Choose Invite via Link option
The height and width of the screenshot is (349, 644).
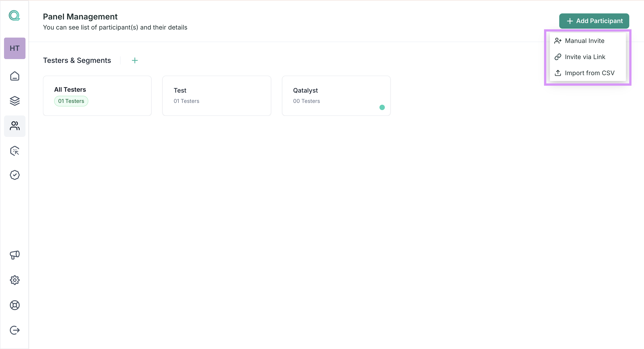coord(588,57)
